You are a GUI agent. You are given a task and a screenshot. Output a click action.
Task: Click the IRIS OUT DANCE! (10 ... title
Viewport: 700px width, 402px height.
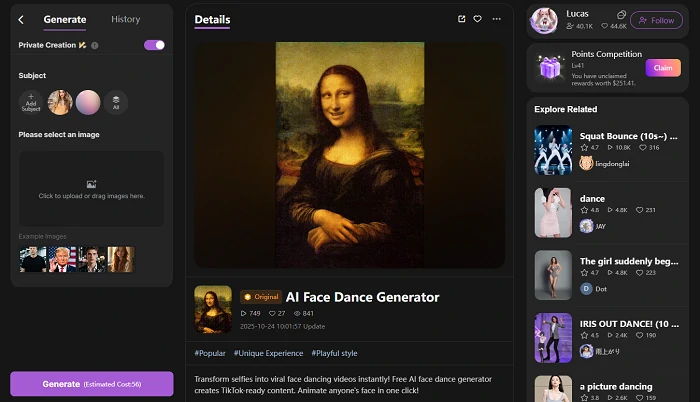[x=629, y=324]
